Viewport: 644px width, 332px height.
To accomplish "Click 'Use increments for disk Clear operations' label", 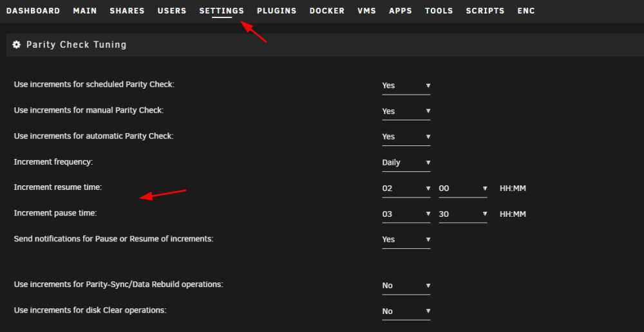I will [90, 310].
